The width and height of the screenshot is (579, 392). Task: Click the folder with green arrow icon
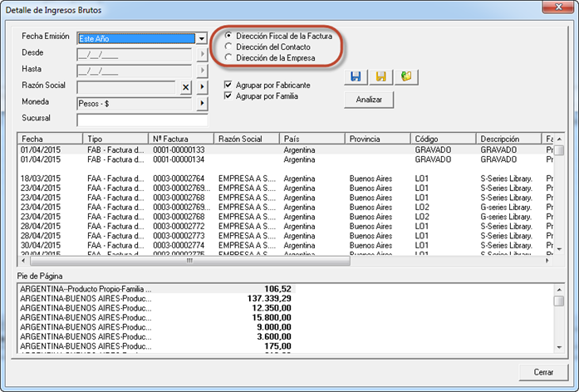pos(406,76)
